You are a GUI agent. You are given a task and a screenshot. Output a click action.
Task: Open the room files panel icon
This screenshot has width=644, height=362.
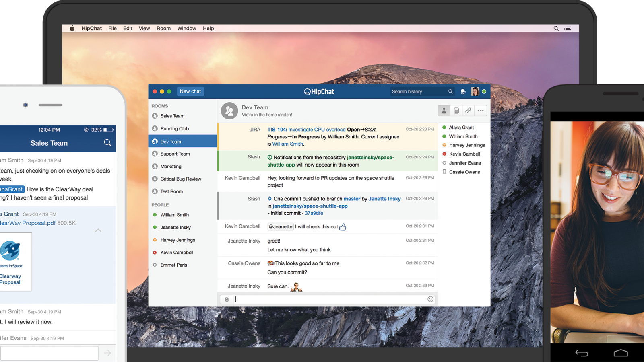(456, 111)
